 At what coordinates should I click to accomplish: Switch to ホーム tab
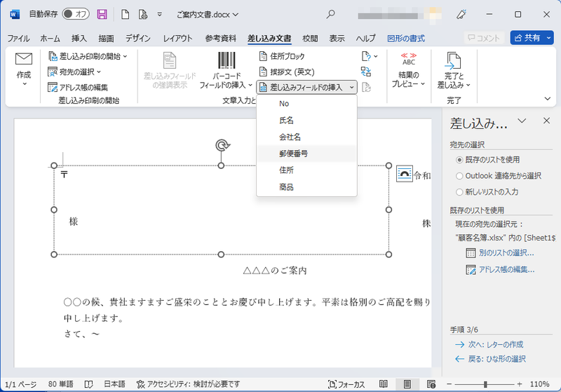(50, 39)
